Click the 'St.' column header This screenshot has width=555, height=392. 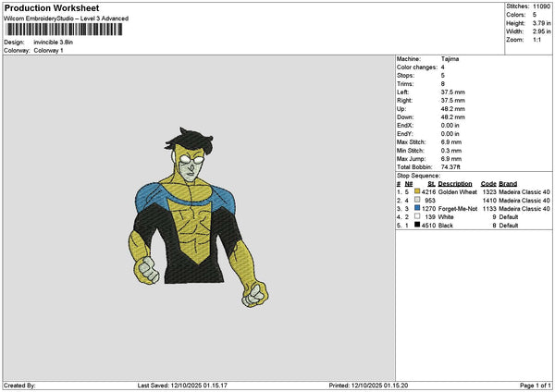(x=431, y=184)
